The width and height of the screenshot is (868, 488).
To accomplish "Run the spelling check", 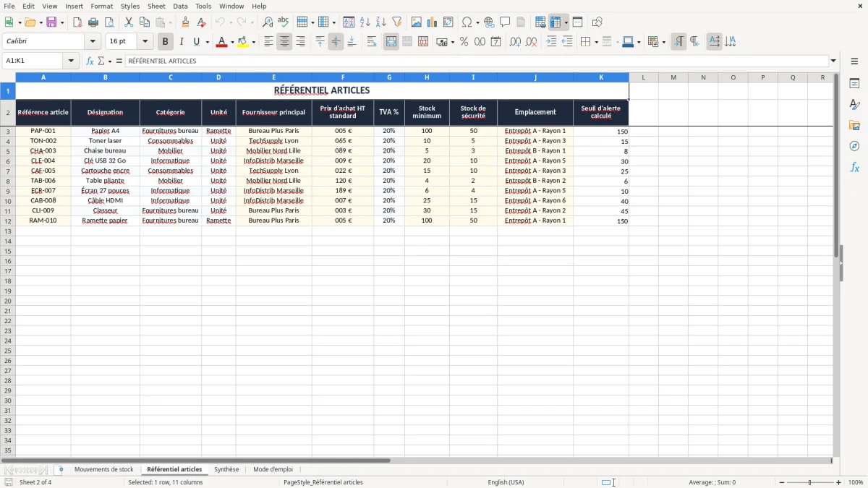I will (283, 22).
